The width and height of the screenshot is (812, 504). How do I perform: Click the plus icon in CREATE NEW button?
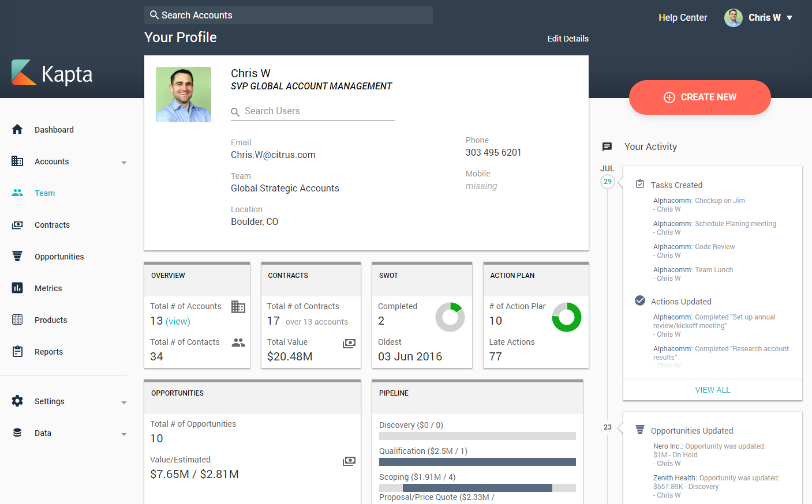(669, 97)
